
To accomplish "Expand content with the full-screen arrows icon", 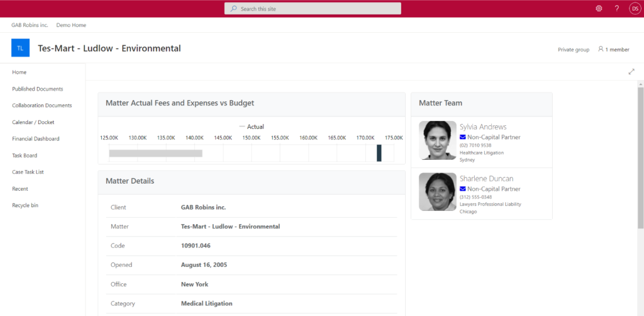I will tap(631, 72).
